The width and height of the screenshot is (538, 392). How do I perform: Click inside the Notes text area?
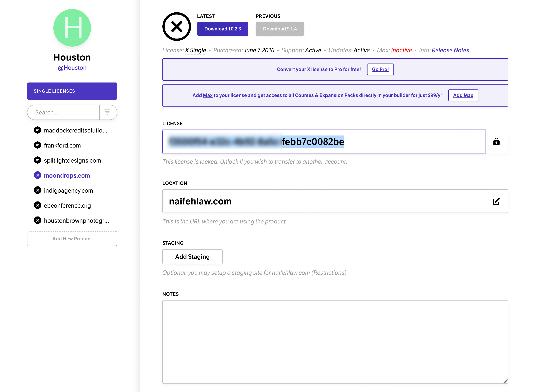(335, 341)
